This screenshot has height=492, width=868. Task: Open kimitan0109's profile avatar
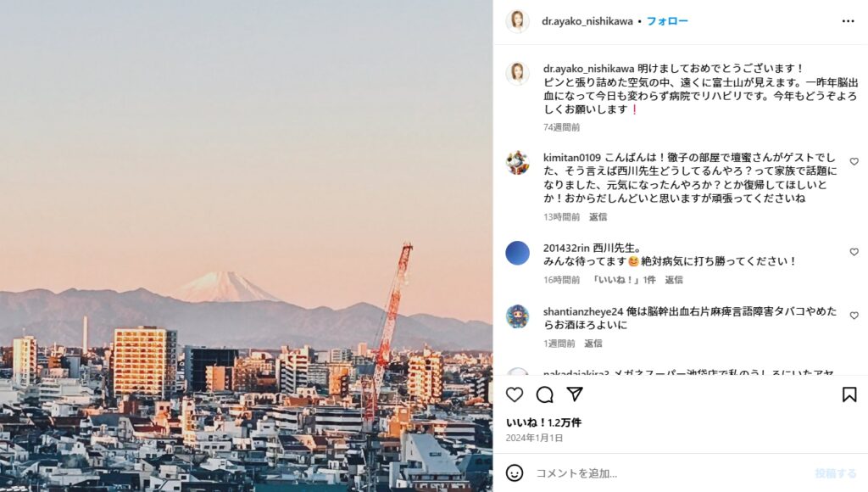518,163
